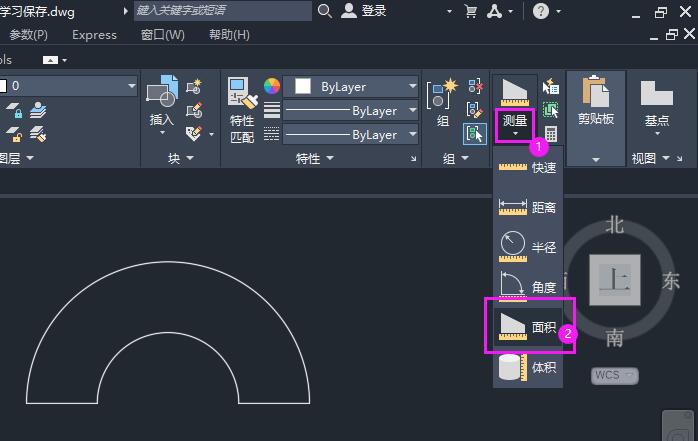This screenshot has height=441, width=698.
Task: Click the Group Edit icon with pencil
Action: [x=475, y=109]
